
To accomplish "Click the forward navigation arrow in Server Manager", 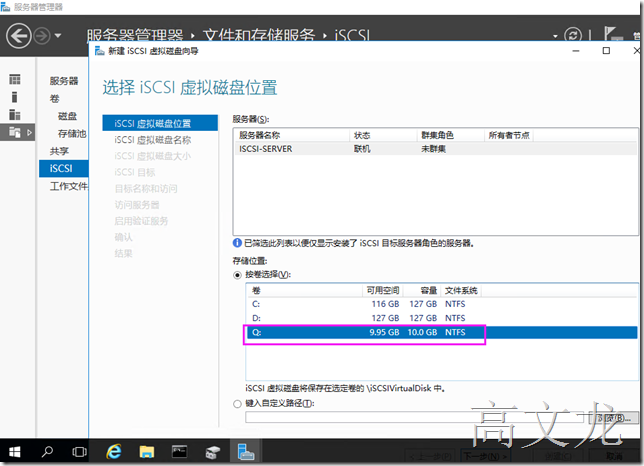I will [x=42, y=36].
